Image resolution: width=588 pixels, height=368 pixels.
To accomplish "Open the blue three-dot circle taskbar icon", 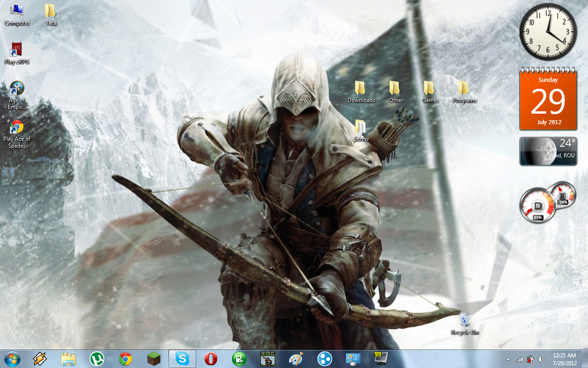I will pos(325,359).
